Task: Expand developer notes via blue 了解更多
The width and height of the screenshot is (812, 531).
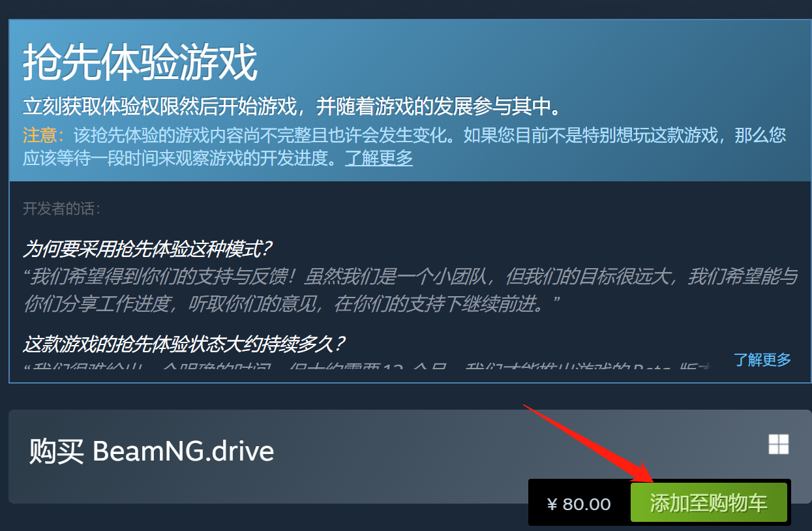Action: [x=762, y=359]
